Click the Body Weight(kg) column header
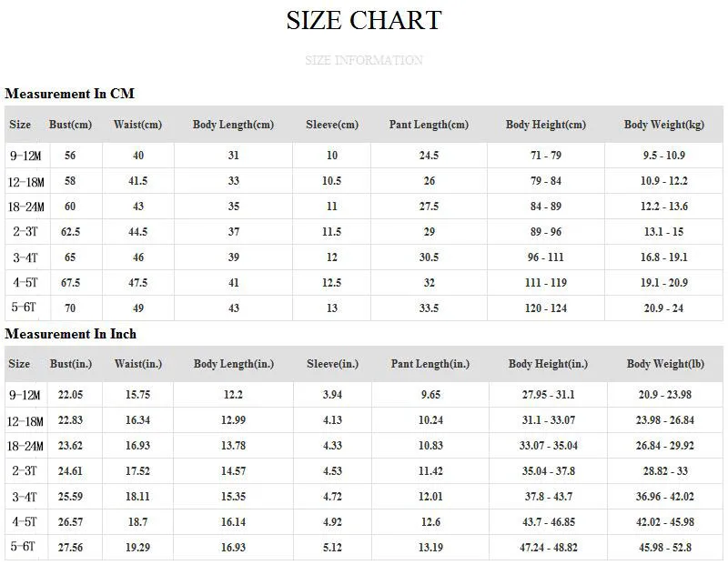The width and height of the screenshot is (728, 565). tap(664, 125)
